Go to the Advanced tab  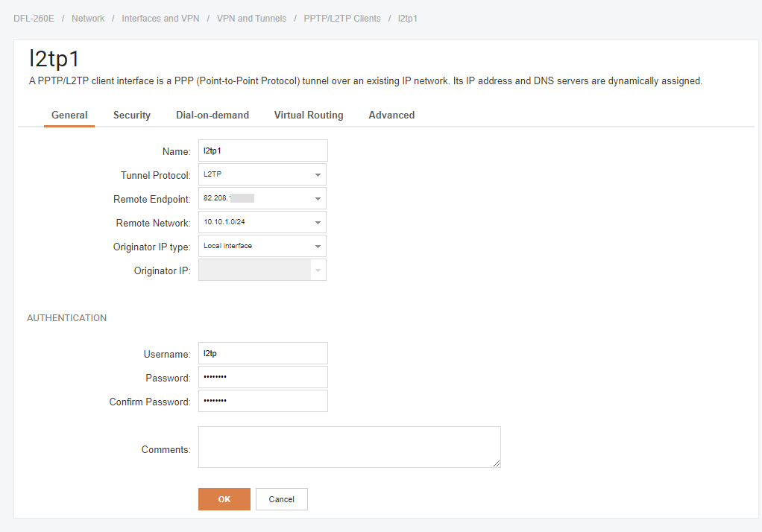pyautogui.click(x=391, y=115)
